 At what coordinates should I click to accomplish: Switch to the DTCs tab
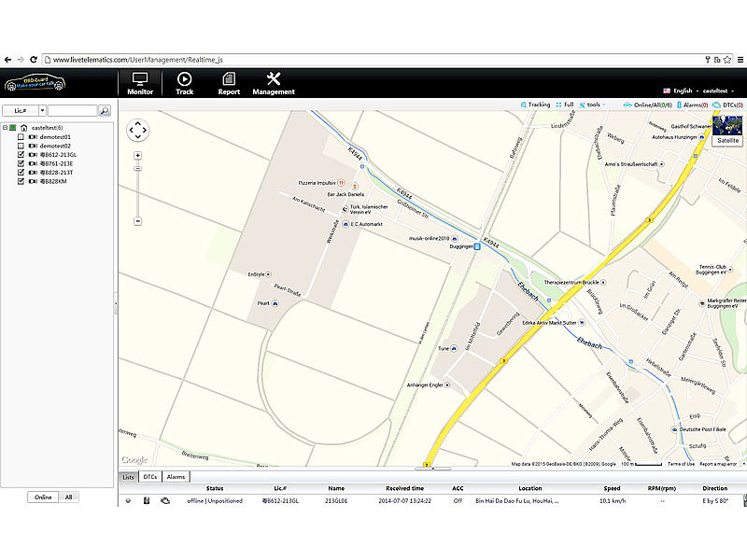point(150,477)
